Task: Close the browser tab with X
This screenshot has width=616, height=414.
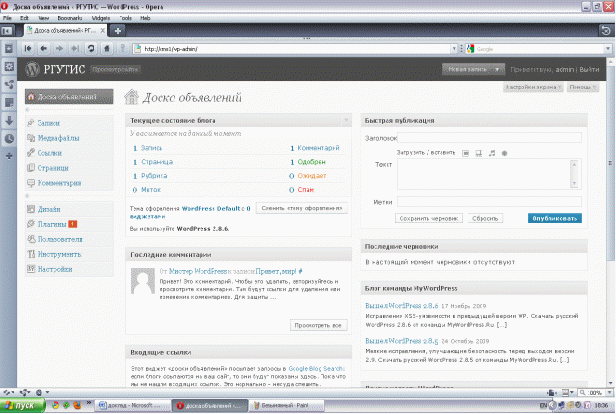Action: tap(103, 30)
